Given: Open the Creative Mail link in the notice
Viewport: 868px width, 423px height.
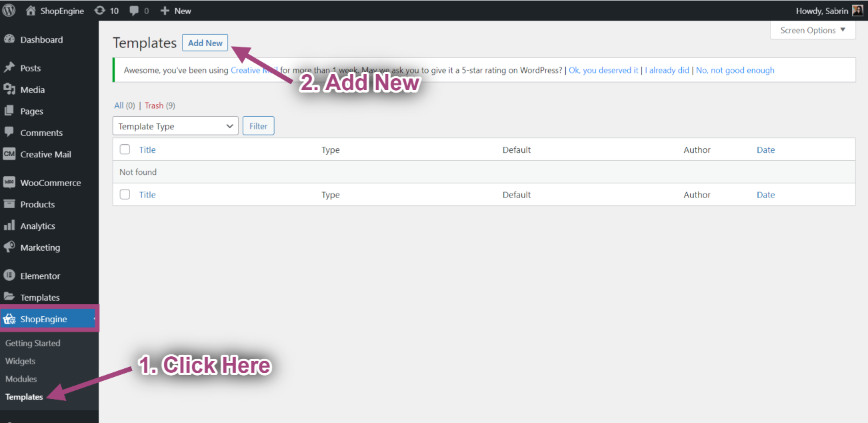Looking at the screenshot, I should click(254, 70).
